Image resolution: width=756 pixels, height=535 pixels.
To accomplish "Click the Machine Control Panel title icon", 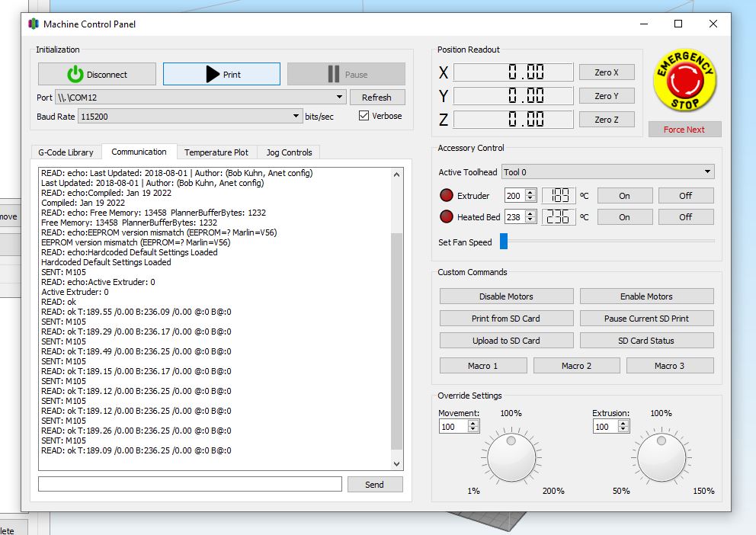I will pos(34,24).
